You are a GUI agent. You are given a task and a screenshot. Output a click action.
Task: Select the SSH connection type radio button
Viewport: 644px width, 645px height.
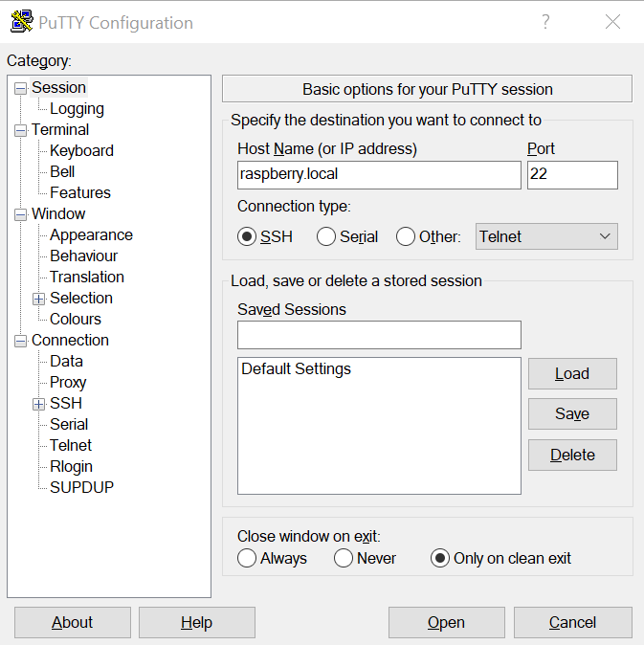click(247, 236)
